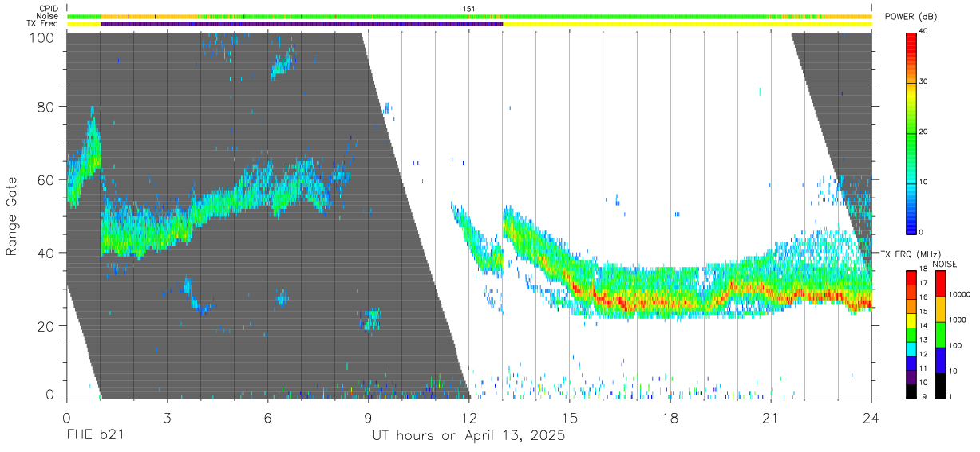
Task: Click the NOISE legend title
Action: coord(946,264)
